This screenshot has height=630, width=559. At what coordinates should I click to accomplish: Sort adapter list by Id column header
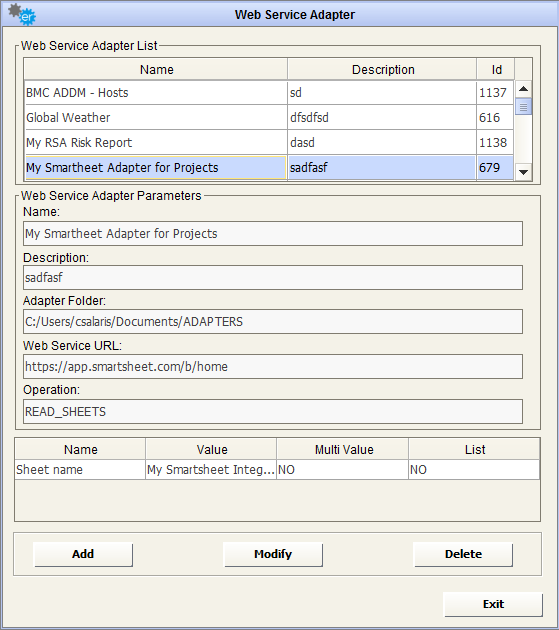point(496,70)
